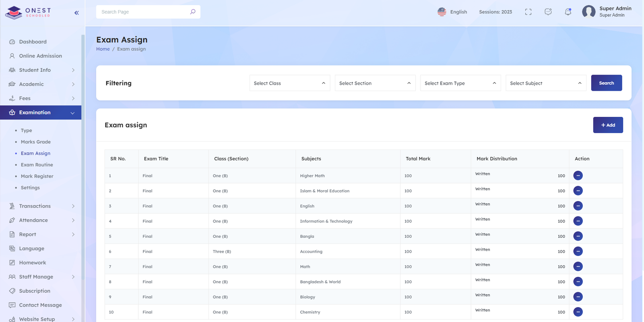Screen dimensions: 644x322
Task: Expand the Academic menu chevron
Action: coord(73,84)
